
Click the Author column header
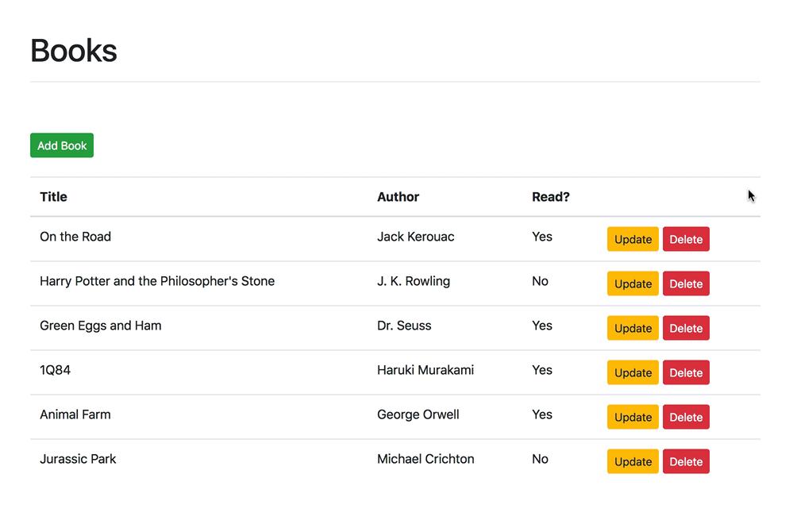coord(398,197)
